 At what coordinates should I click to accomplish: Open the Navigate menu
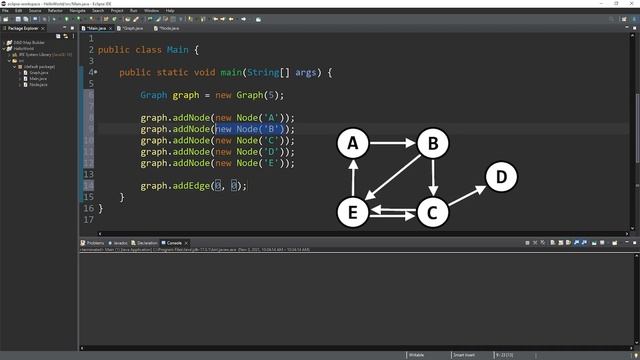coord(77,11)
